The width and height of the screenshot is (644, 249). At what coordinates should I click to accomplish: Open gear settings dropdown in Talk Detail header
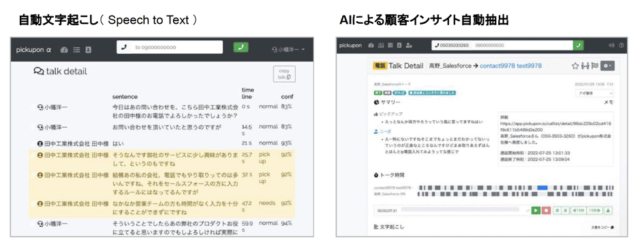pos(607,65)
